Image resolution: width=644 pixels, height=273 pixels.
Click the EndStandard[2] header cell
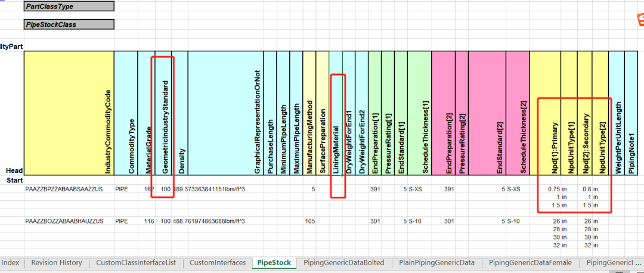pyautogui.click(x=487, y=113)
